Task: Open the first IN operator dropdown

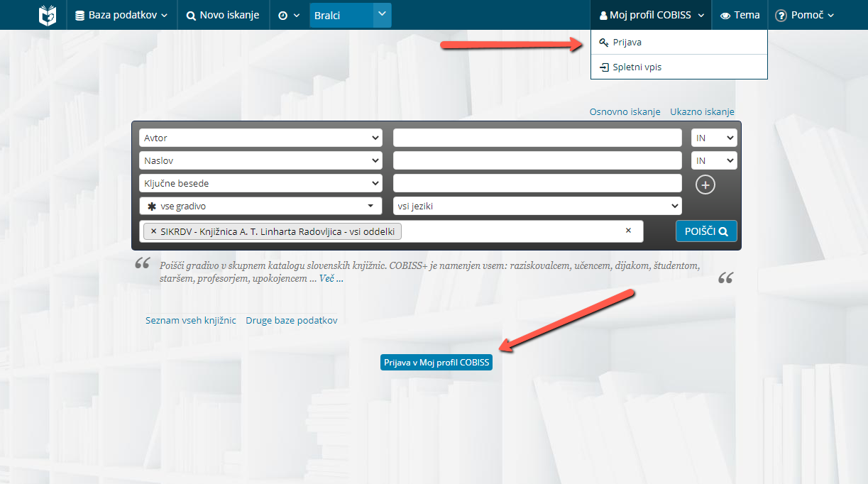Action: [x=714, y=138]
